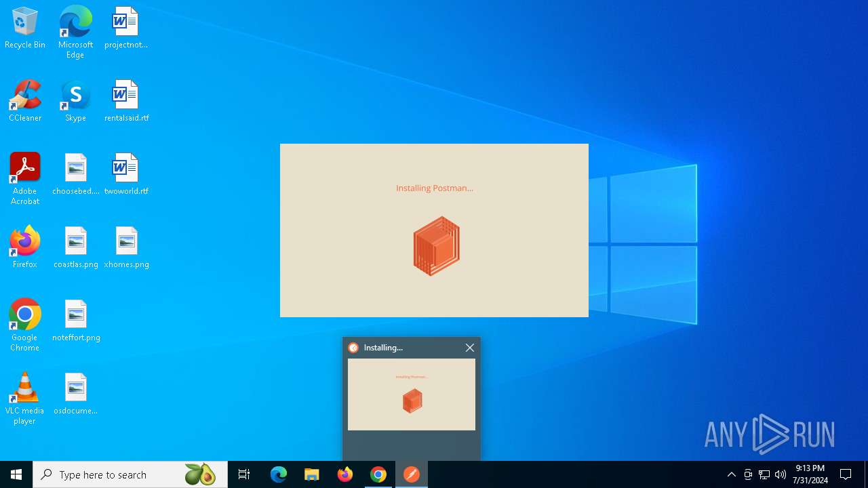Click the Installing... preview title

pyautogui.click(x=383, y=348)
